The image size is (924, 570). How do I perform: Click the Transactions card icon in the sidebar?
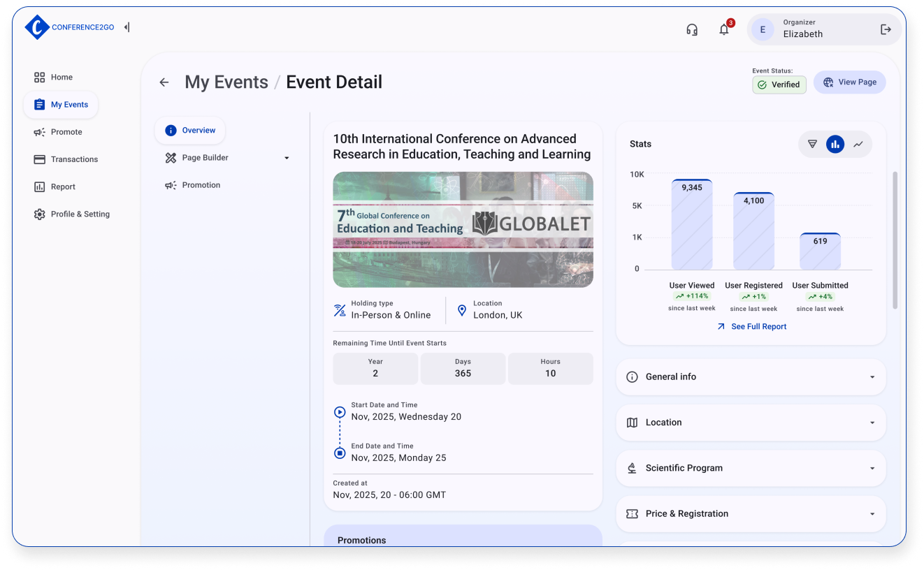click(x=40, y=159)
